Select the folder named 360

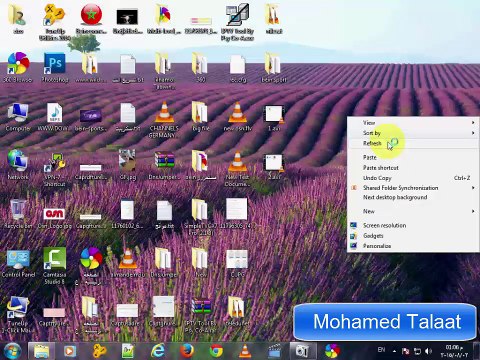coord(201,68)
